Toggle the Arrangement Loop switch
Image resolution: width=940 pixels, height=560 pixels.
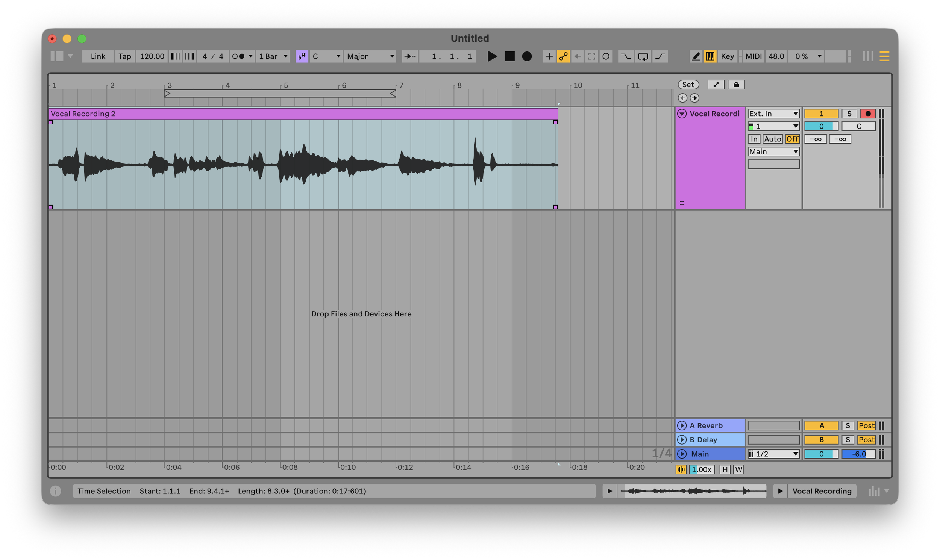tap(643, 56)
